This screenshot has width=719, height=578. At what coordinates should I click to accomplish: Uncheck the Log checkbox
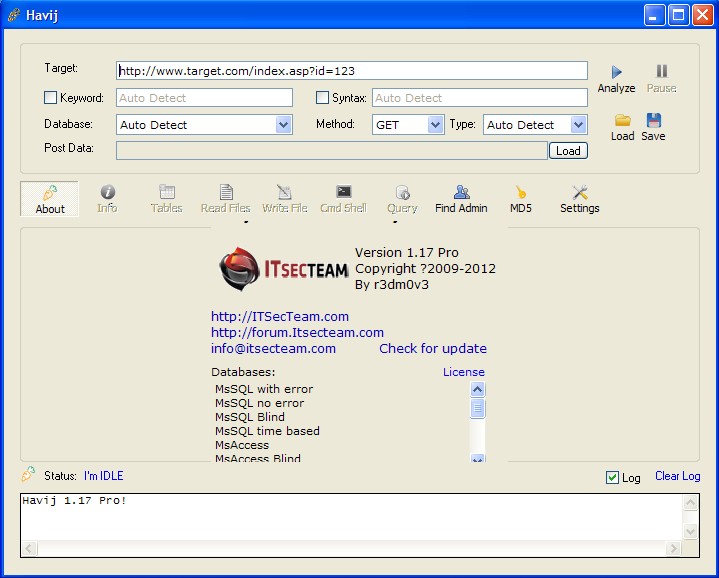612,478
